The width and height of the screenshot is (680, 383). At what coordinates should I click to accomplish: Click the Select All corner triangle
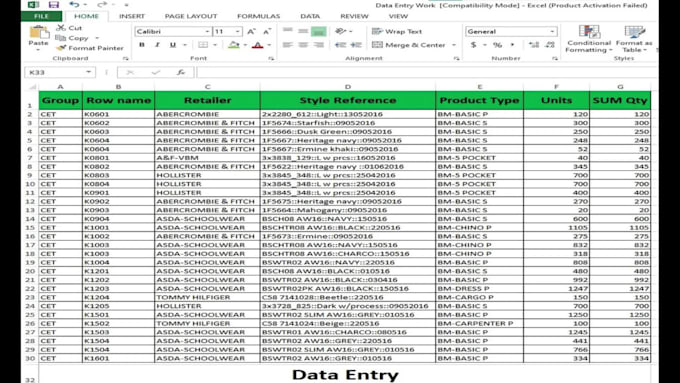point(33,87)
